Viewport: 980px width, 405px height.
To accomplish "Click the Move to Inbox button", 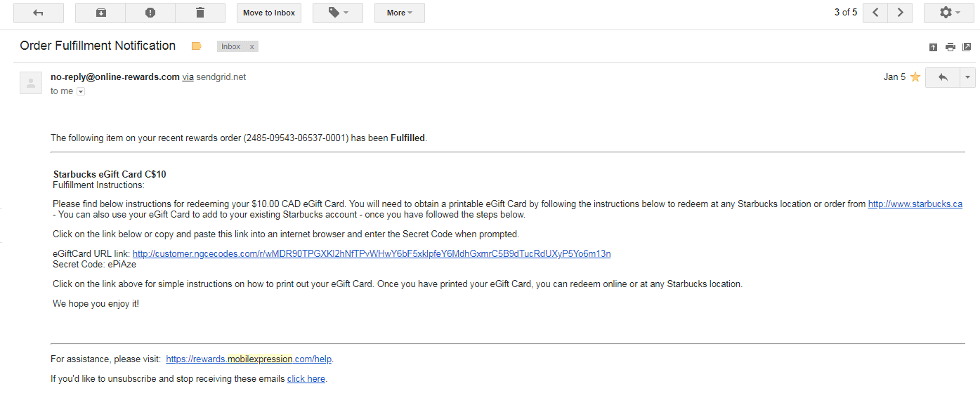I will click(x=269, y=13).
